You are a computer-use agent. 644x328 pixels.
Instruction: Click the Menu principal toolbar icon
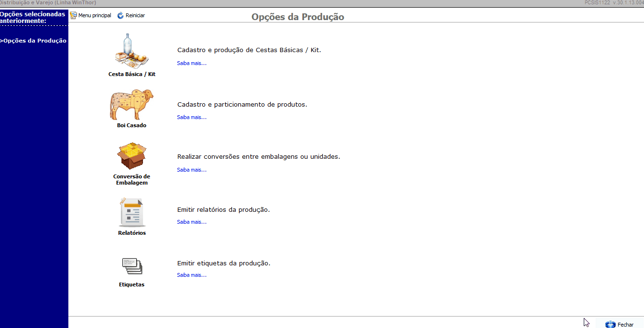73,15
